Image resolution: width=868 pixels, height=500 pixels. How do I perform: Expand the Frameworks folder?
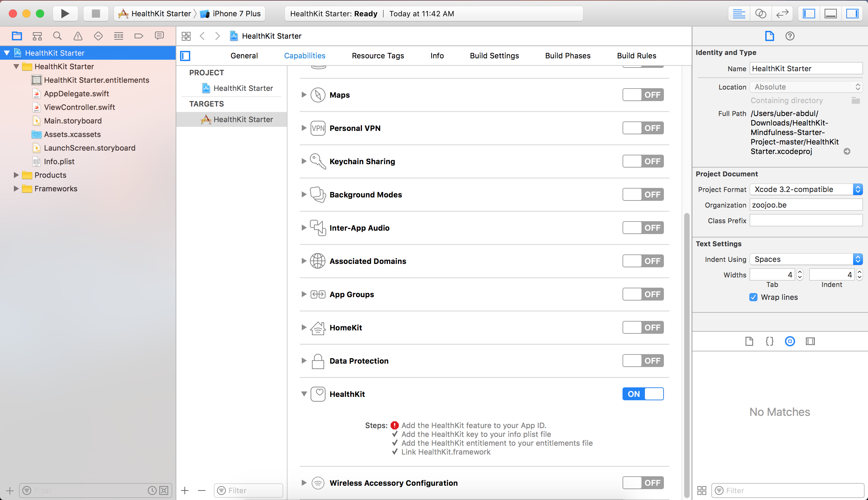(x=16, y=189)
